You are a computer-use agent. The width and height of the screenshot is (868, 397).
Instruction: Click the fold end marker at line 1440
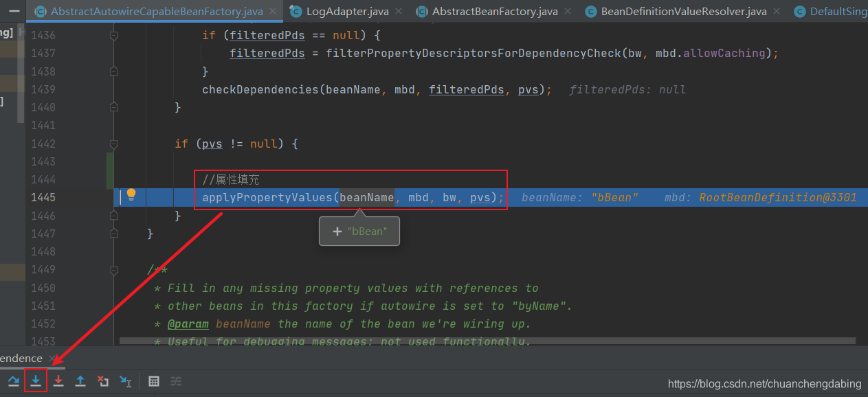pyautogui.click(x=115, y=107)
